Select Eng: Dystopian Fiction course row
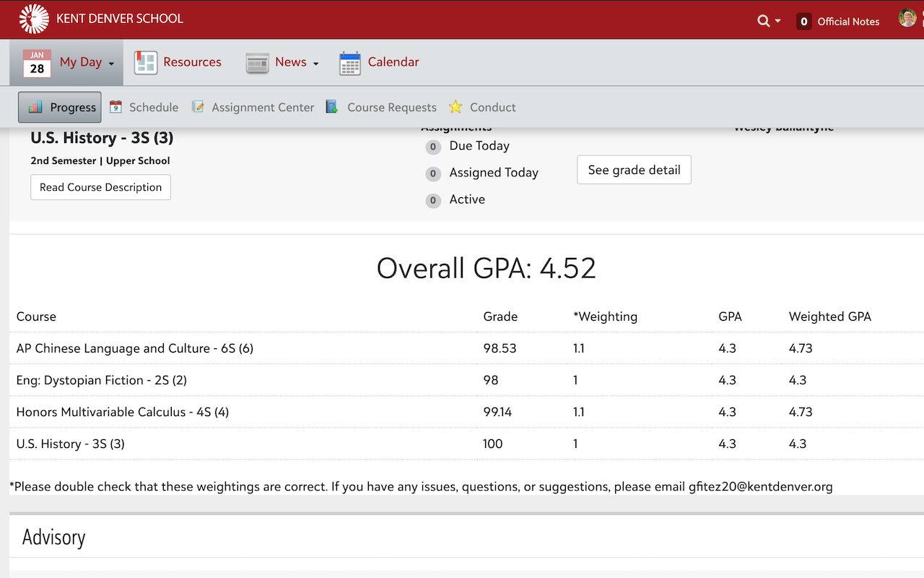924x578 pixels. [466, 380]
